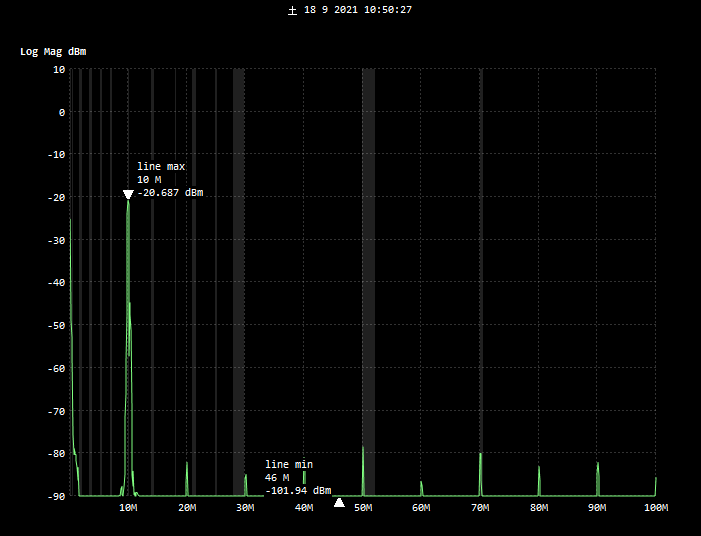Click the '10M' frequency axis label
The height and width of the screenshot is (536, 701).
click(x=128, y=508)
